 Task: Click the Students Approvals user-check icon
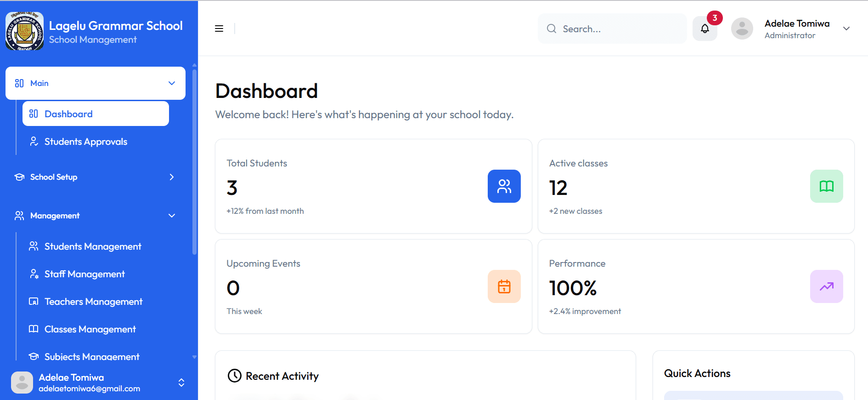(34, 141)
